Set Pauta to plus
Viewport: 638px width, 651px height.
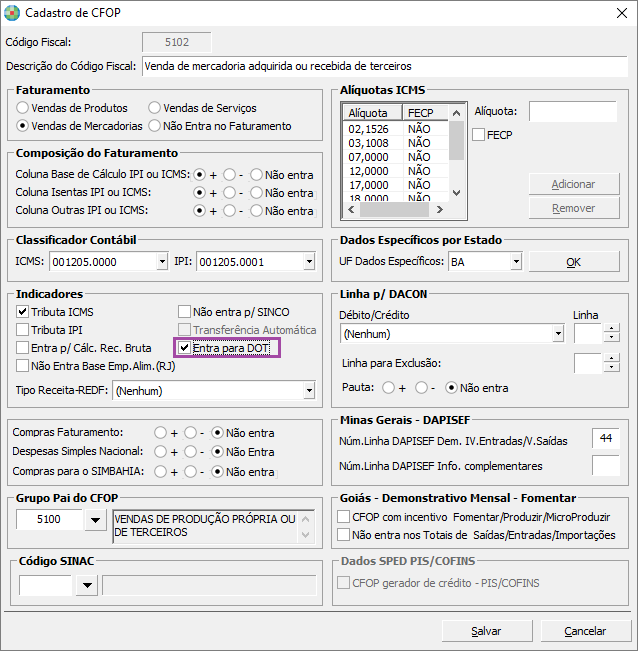(x=389, y=388)
